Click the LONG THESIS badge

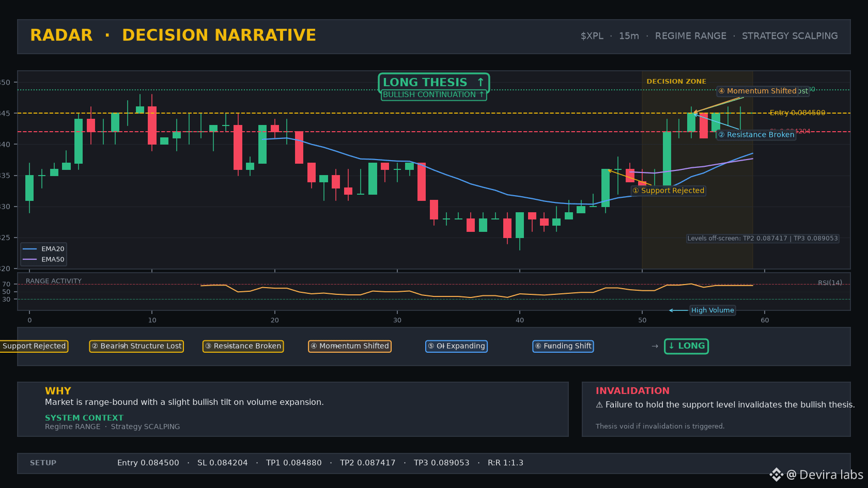433,82
